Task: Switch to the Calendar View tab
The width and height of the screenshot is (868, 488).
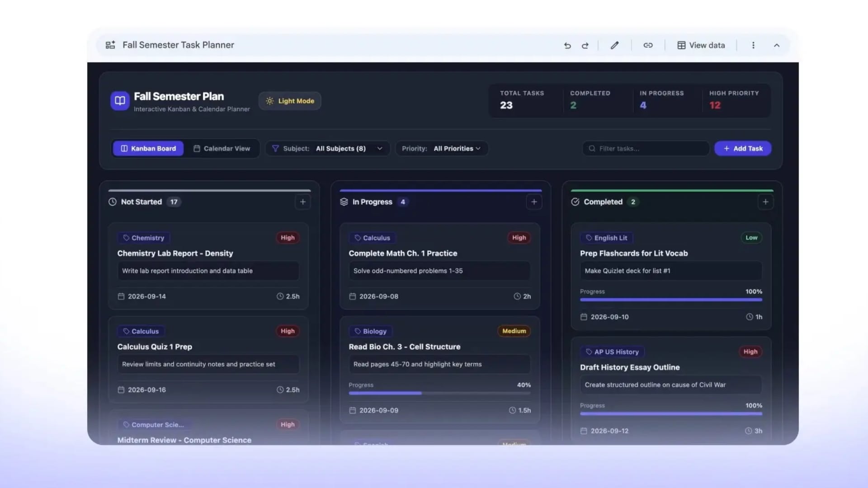Action: (222, 148)
